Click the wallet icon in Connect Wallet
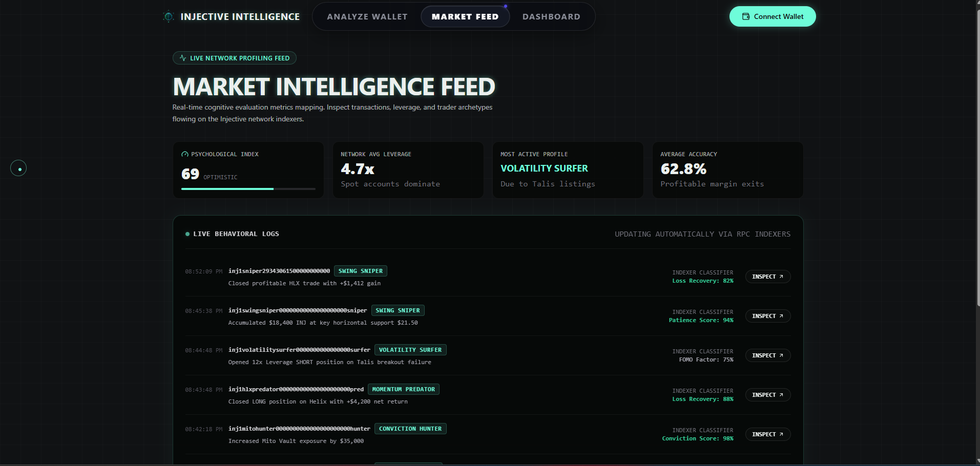The height and width of the screenshot is (466, 980). (x=746, y=16)
